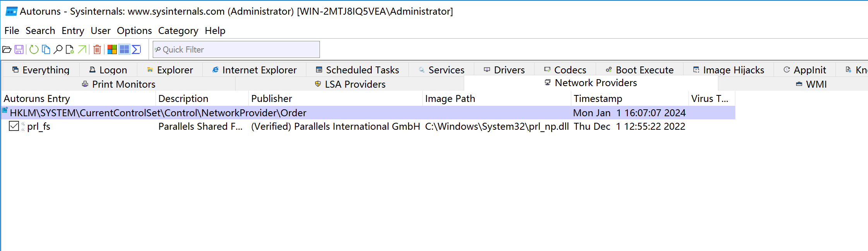Switch to the LSA Providers tab
Screen dimensions: 868x251
pos(350,84)
